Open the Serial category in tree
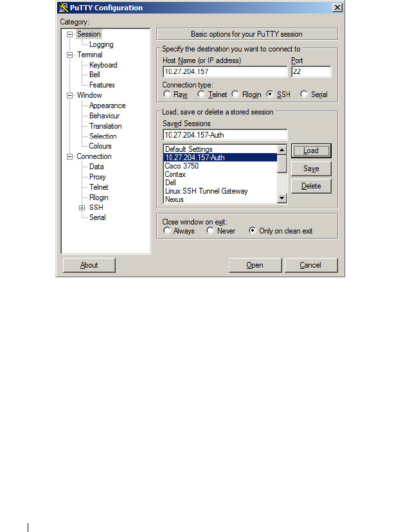The width and height of the screenshot is (412, 532). coord(97,217)
